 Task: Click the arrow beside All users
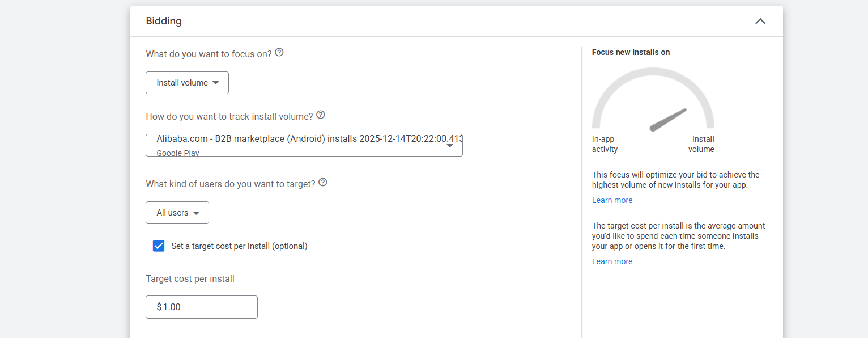[196, 213]
